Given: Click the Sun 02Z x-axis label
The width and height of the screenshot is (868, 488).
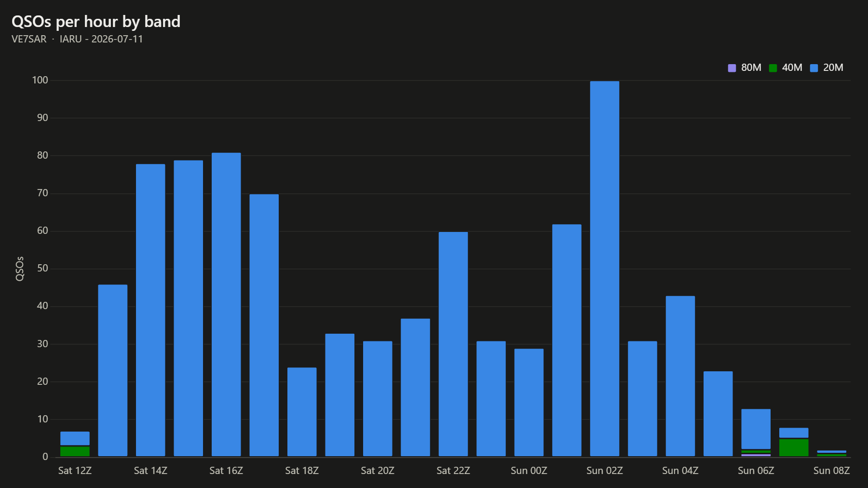Looking at the screenshot, I should point(605,471).
